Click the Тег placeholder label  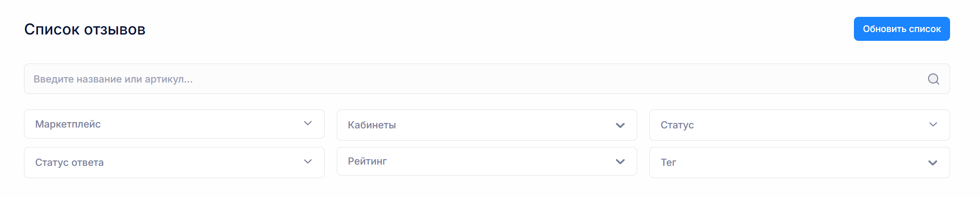tap(668, 162)
